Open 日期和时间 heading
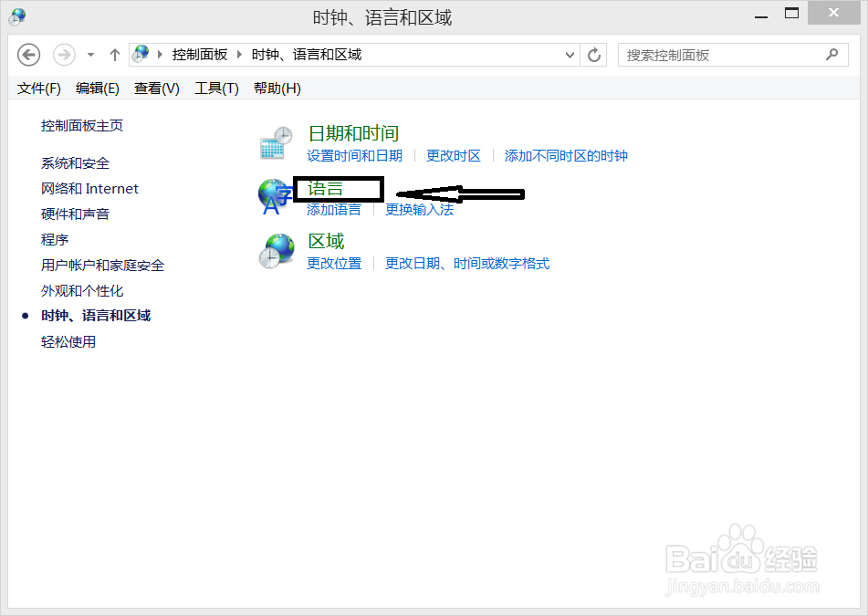Image resolution: width=868 pixels, height=616 pixels. point(353,133)
